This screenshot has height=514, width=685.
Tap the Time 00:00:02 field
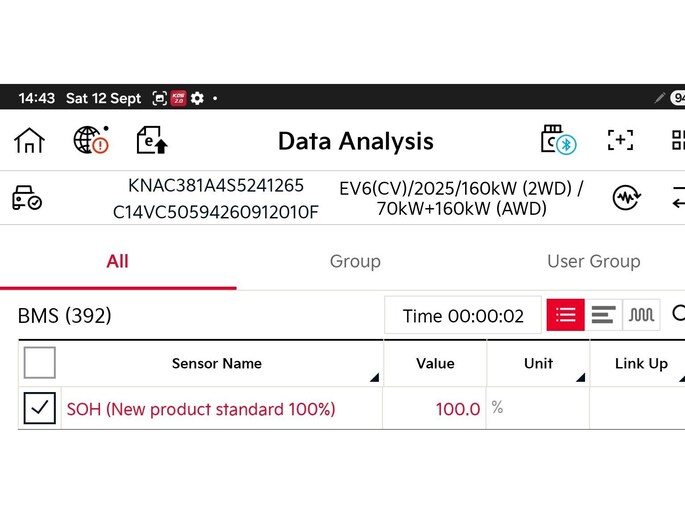coord(463,315)
